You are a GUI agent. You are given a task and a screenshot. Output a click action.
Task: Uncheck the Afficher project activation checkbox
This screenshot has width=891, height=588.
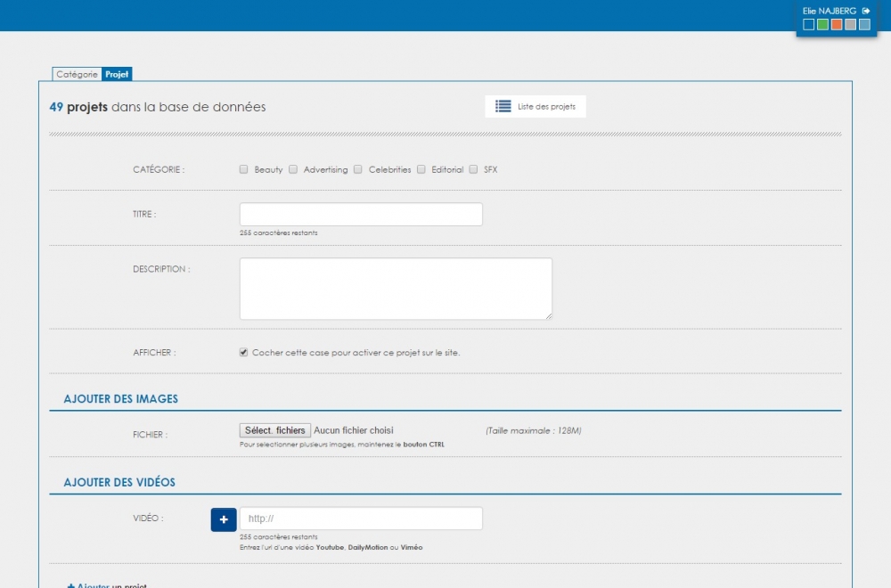(244, 352)
